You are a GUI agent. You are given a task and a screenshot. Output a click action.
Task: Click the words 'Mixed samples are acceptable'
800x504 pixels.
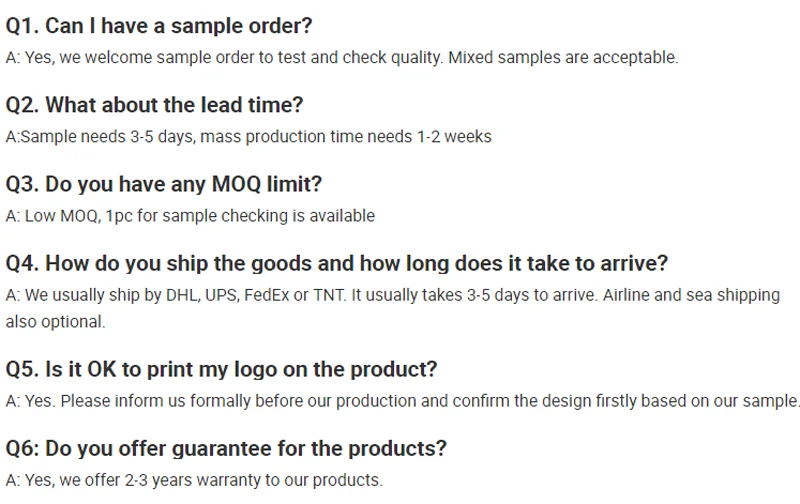pos(563,57)
